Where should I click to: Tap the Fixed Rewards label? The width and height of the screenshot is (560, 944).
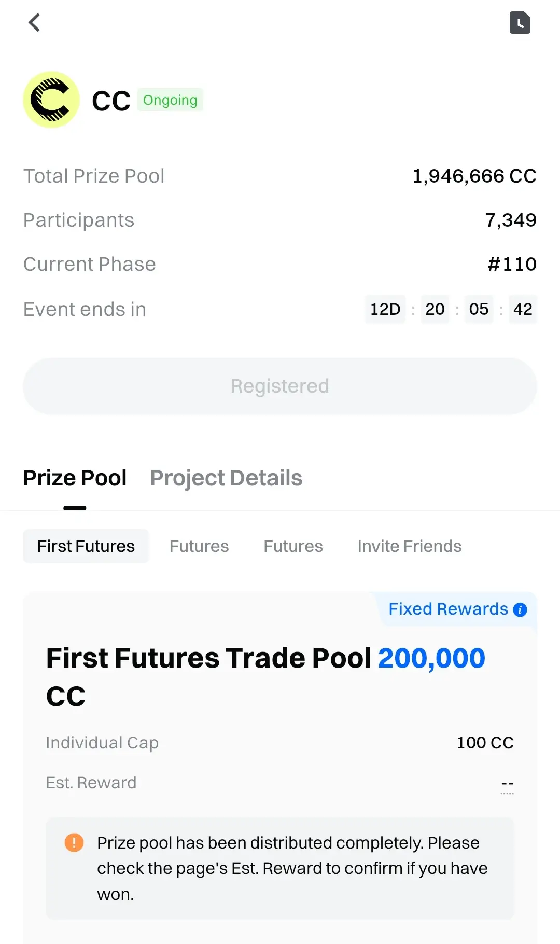449,609
